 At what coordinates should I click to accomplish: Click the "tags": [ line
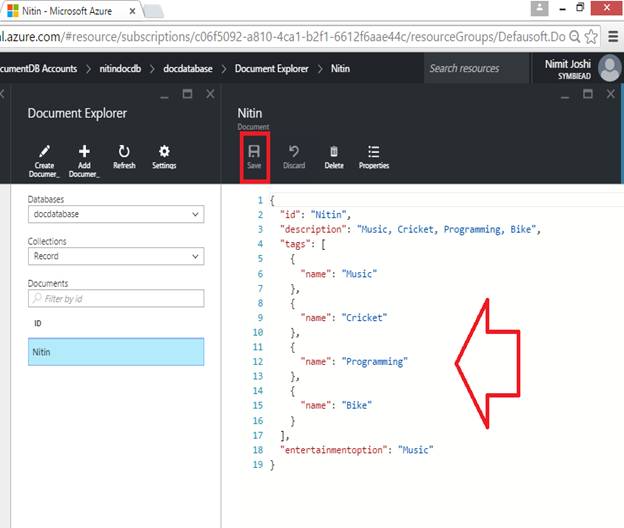pyautogui.click(x=303, y=244)
